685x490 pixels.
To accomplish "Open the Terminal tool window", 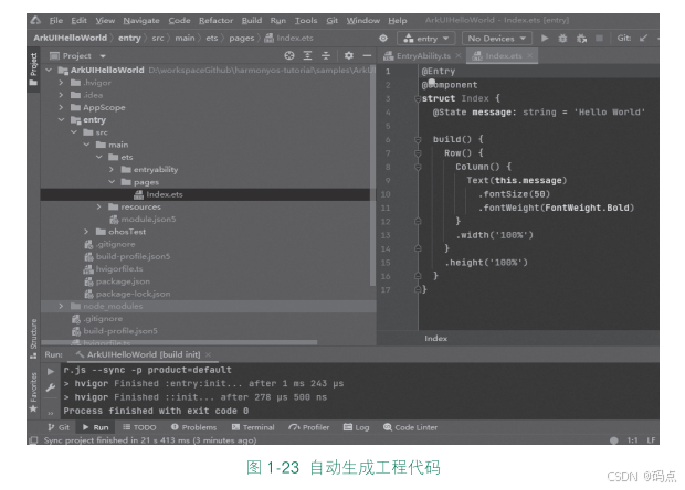I will (253, 427).
